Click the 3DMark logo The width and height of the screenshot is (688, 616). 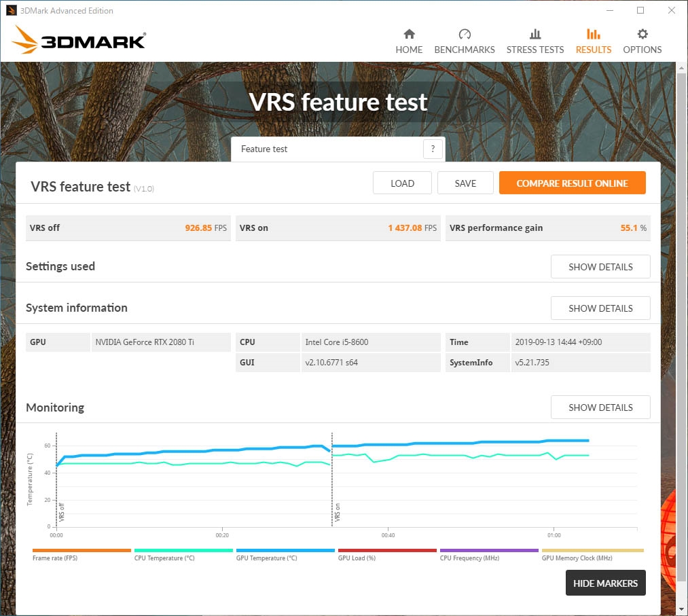tap(79, 40)
